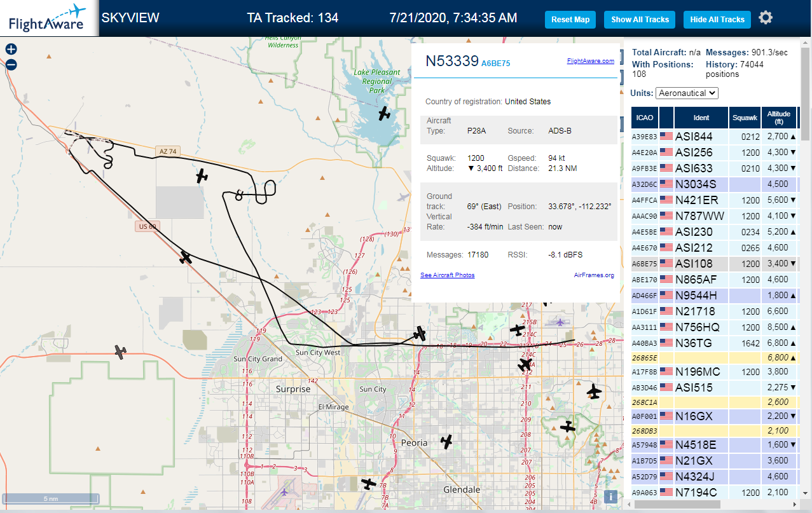
Task: Click N53339 title in aircraft panel
Action: [451, 61]
